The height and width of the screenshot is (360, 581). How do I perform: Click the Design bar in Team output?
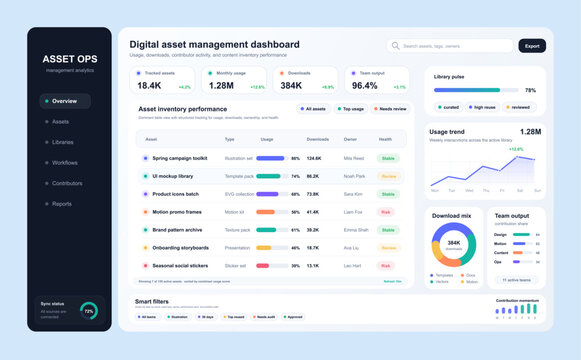pos(522,234)
